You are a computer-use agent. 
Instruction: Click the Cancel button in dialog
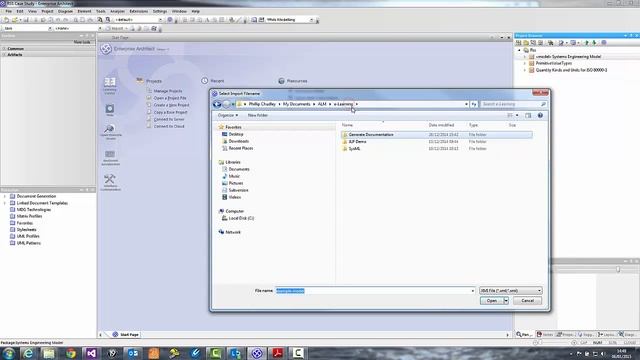click(527, 301)
